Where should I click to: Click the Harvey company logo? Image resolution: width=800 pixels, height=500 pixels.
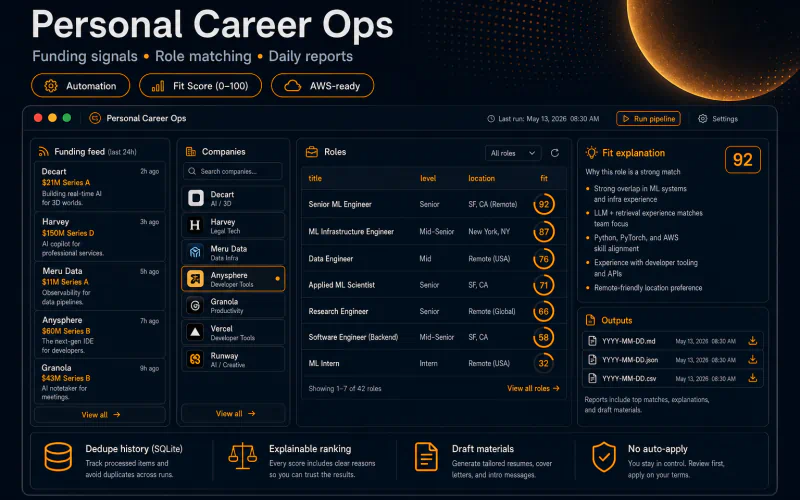[x=195, y=224]
